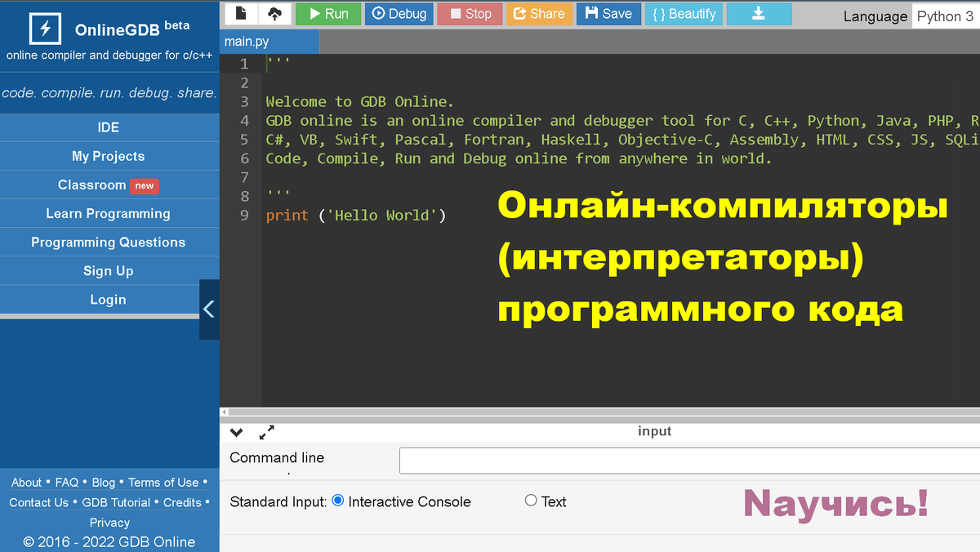Viewport: 980px width, 552px height.
Task: Select Text standard input radio button
Action: coord(531,501)
